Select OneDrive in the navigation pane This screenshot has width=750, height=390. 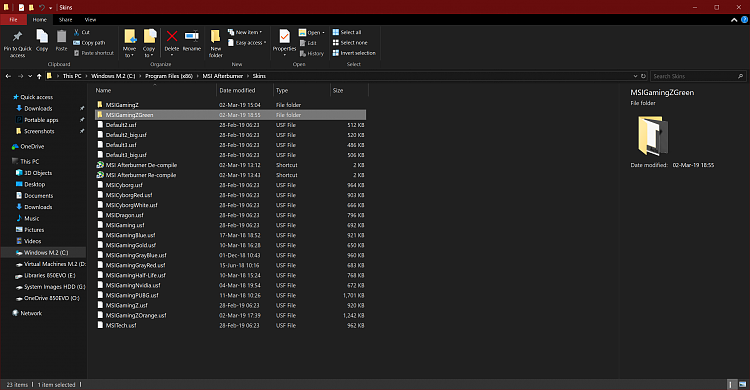pos(32,146)
